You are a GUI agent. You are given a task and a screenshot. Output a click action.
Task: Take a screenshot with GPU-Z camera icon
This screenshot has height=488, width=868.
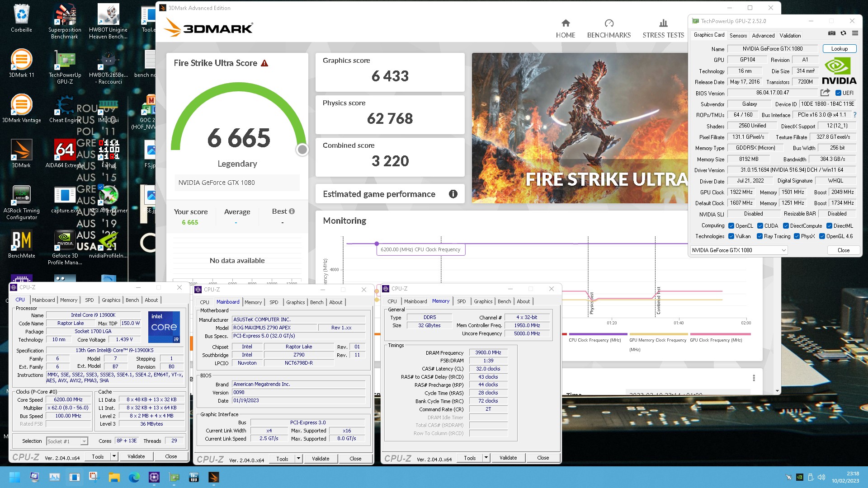click(831, 33)
